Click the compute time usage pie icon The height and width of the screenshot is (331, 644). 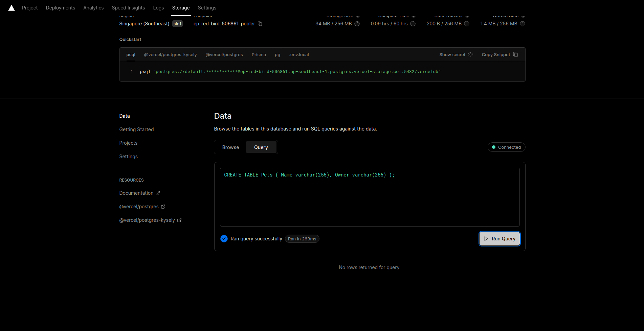pyautogui.click(x=413, y=24)
